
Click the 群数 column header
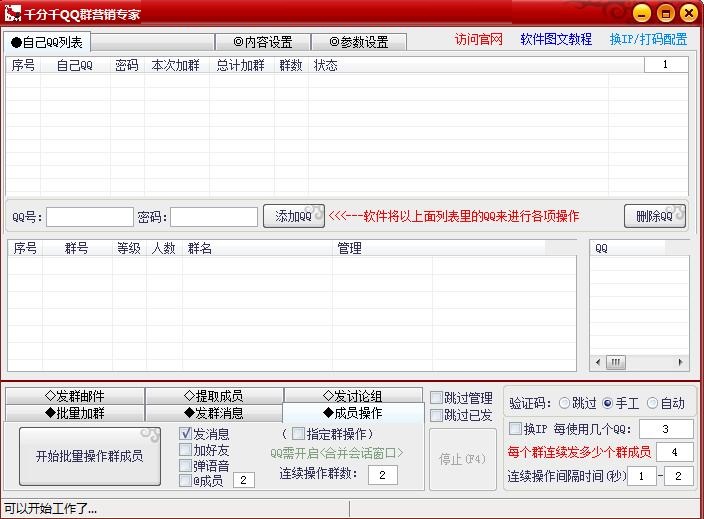(x=291, y=66)
